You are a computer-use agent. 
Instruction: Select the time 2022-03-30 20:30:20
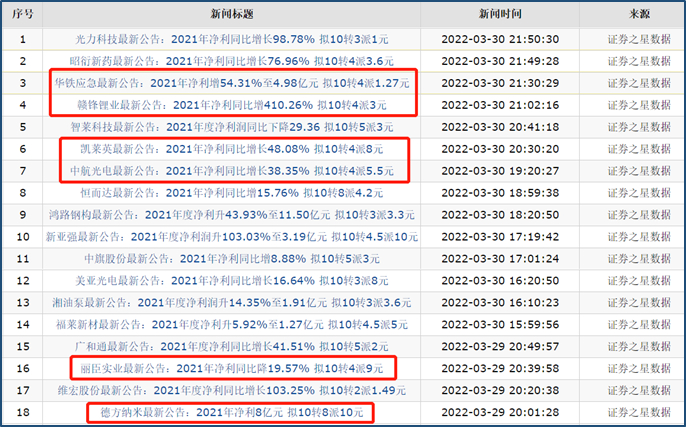[500, 149]
